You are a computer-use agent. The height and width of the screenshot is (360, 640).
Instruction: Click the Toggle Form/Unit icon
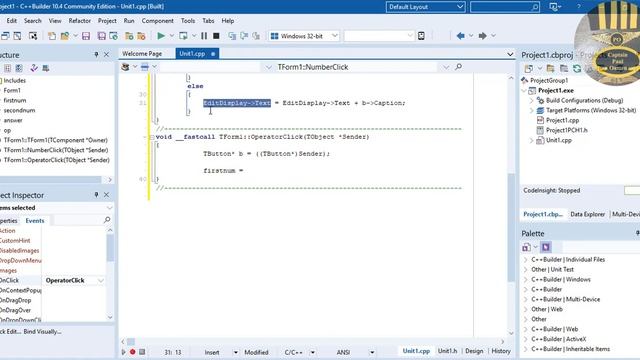[33, 36]
